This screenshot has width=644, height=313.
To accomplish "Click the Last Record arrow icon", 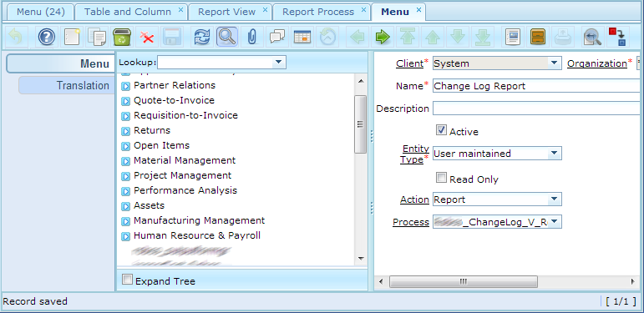I will [483, 38].
